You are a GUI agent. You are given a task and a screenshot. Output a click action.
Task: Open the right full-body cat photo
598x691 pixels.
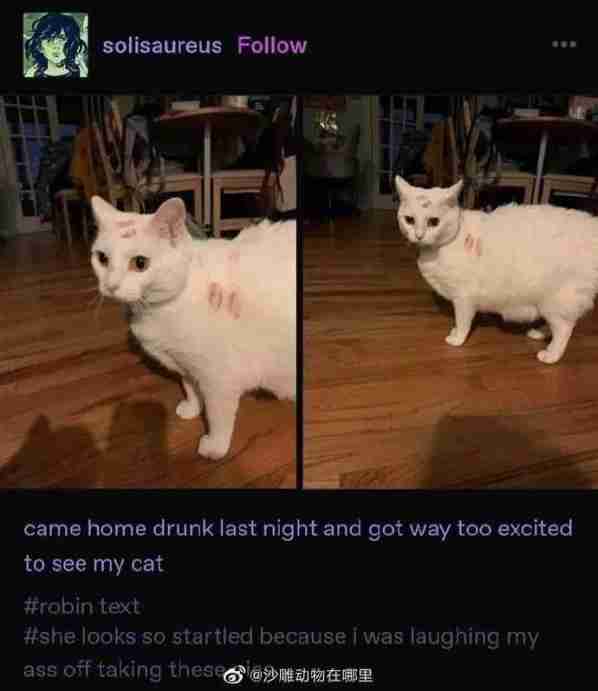coord(450,292)
